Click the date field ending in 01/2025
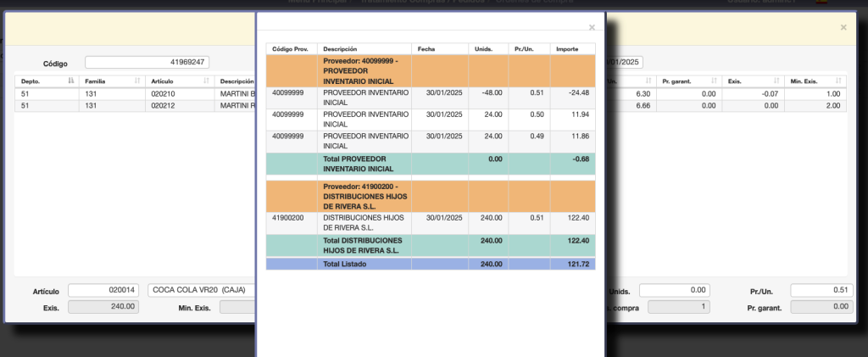Image resolution: width=868 pixels, height=357 pixels. coord(625,63)
